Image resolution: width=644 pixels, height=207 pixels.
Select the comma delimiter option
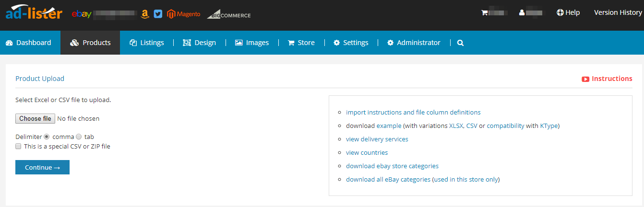pyautogui.click(x=47, y=137)
